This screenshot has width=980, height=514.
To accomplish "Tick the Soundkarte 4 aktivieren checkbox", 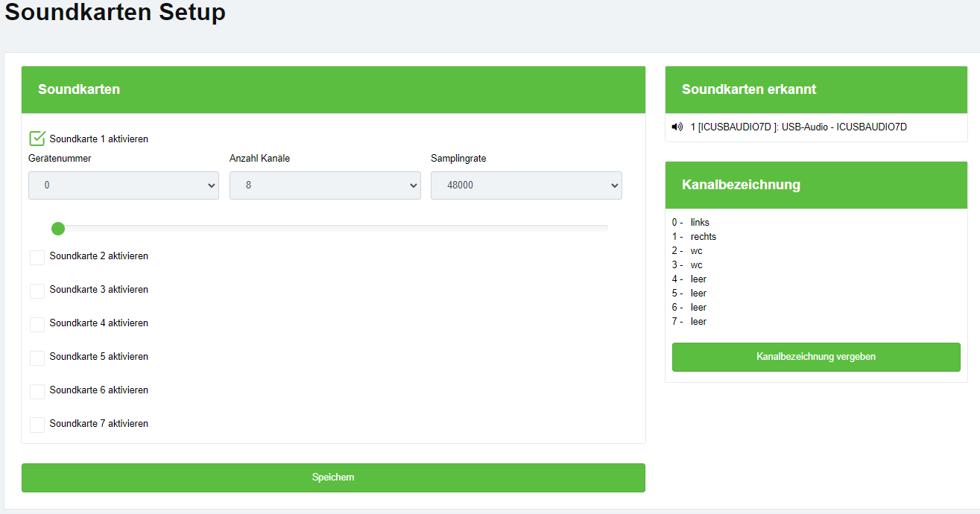I will coord(37,324).
